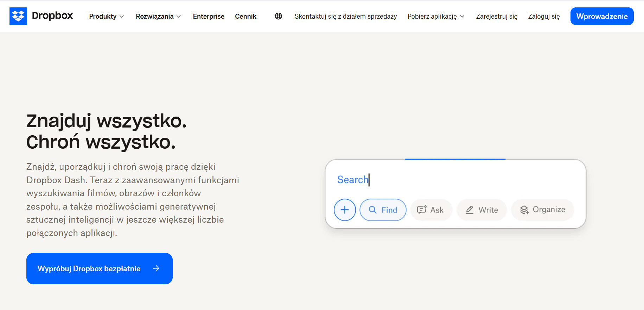Open the Zarejestruj się link

(497, 16)
